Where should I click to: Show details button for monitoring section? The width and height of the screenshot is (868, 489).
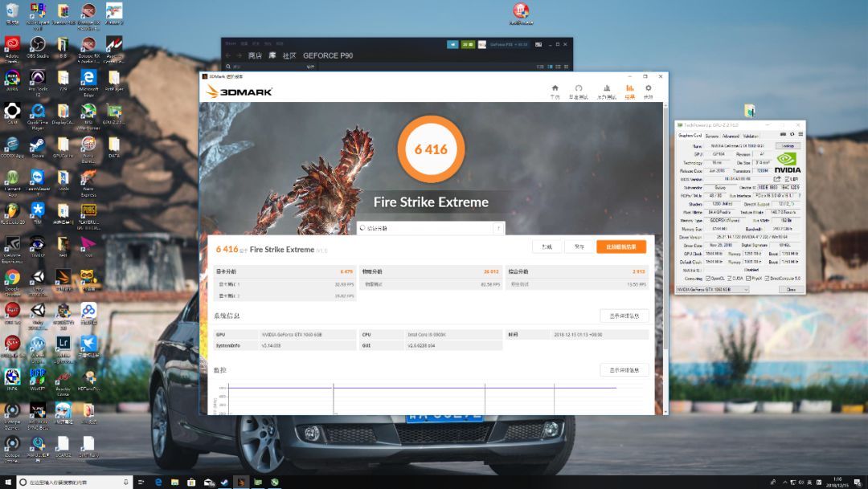pos(624,370)
